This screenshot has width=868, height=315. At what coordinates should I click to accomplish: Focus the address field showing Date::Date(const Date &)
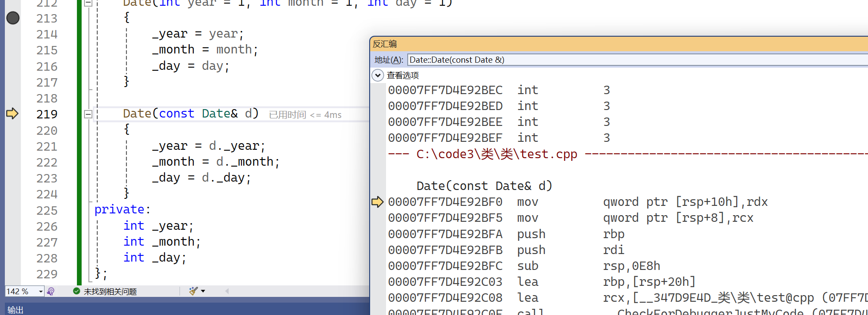[x=638, y=60]
